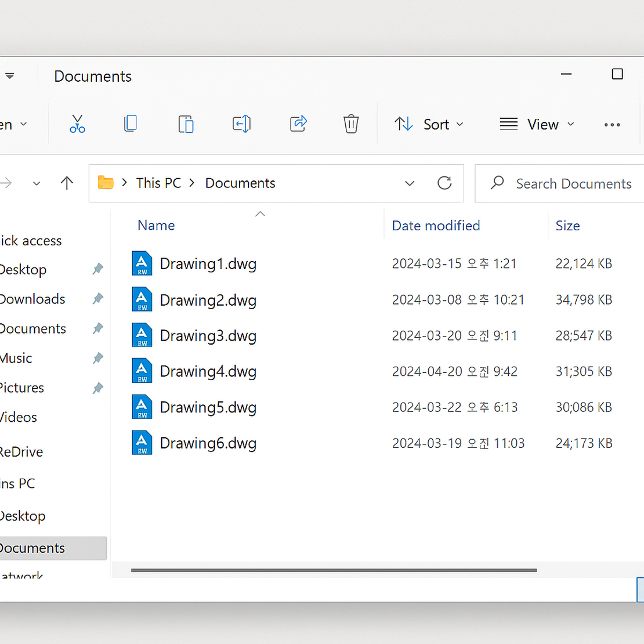Viewport: 644px width, 644px height.
Task: Click the search magnifier icon
Action: (497, 182)
